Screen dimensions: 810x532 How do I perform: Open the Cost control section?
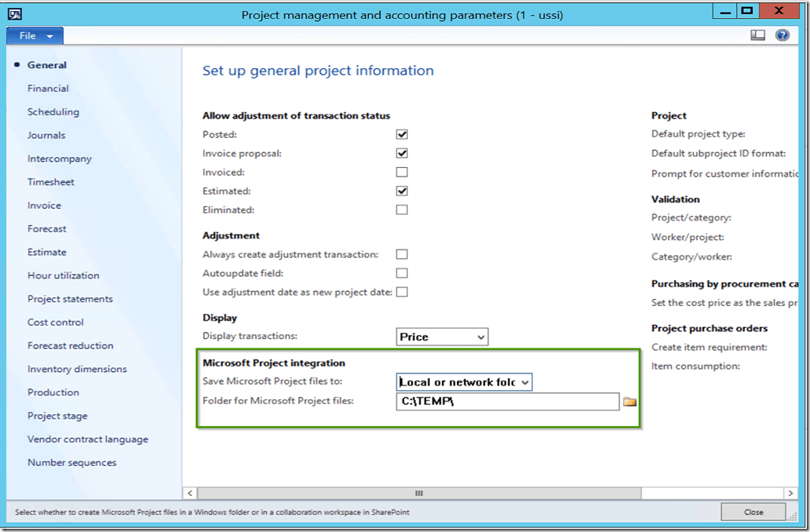55,322
